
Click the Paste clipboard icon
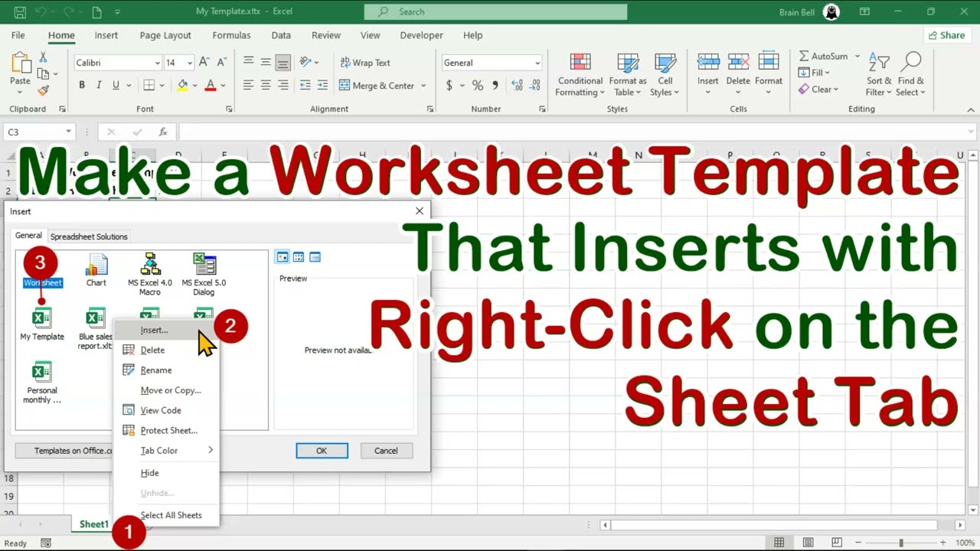[20, 64]
